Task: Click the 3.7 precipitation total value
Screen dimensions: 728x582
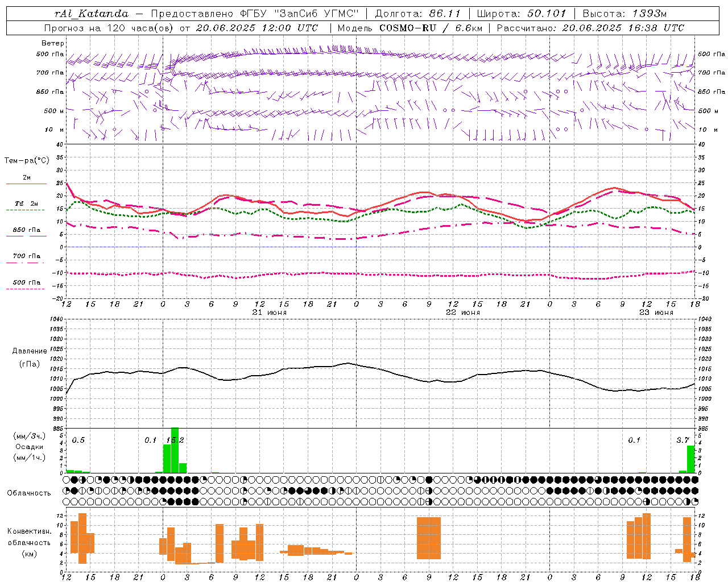Action: point(683,440)
